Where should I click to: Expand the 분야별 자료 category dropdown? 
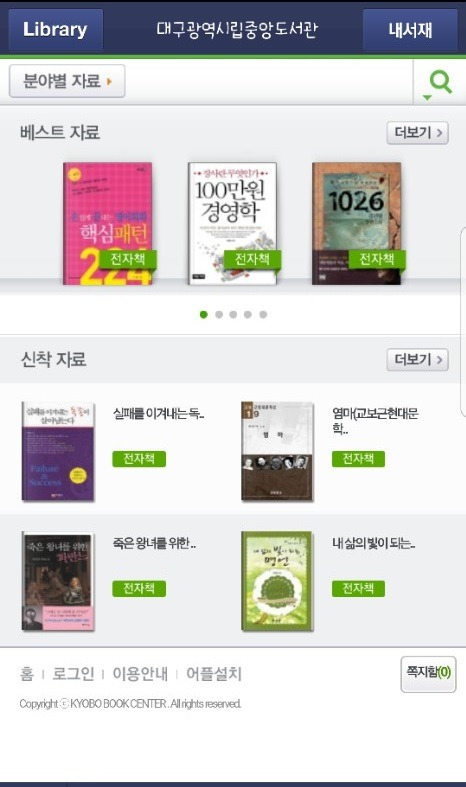[x=67, y=81]
